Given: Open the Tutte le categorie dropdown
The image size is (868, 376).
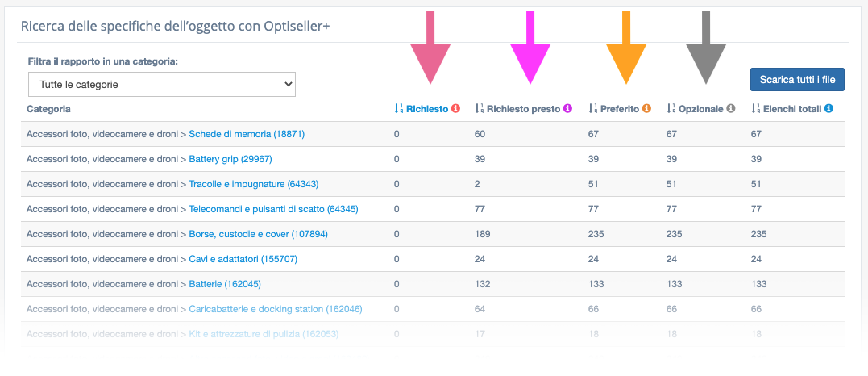Looking at the screenshot, I should click(162, 84).
